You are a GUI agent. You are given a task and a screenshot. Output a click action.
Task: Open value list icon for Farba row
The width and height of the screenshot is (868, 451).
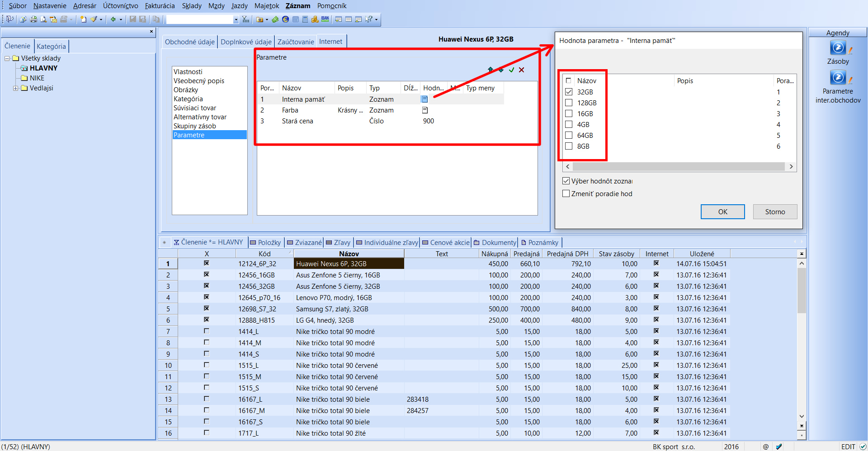pyautogui.click(x=425, y=110)
